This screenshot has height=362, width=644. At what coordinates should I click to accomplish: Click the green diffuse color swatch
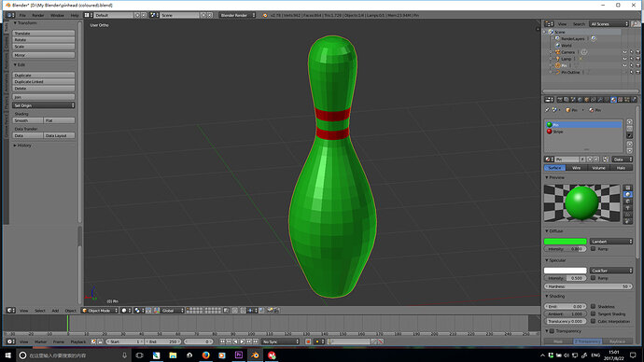566,242
